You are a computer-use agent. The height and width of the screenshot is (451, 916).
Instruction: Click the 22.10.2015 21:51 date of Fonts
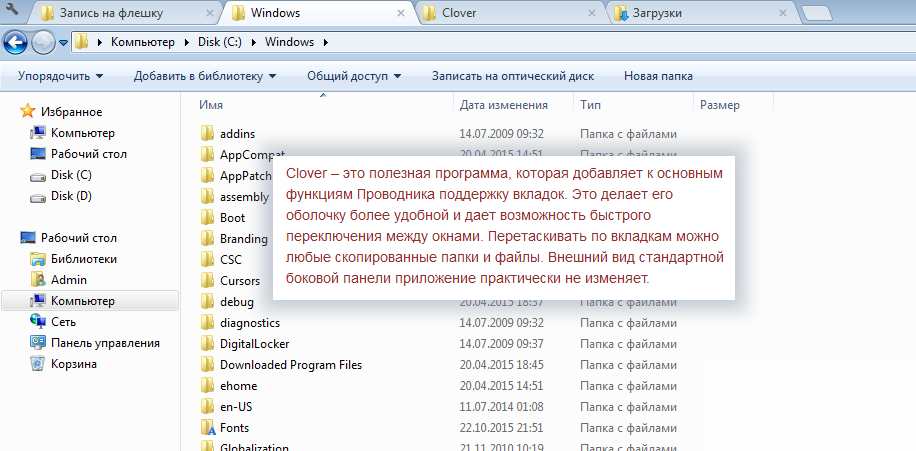[x=502, y=428]
